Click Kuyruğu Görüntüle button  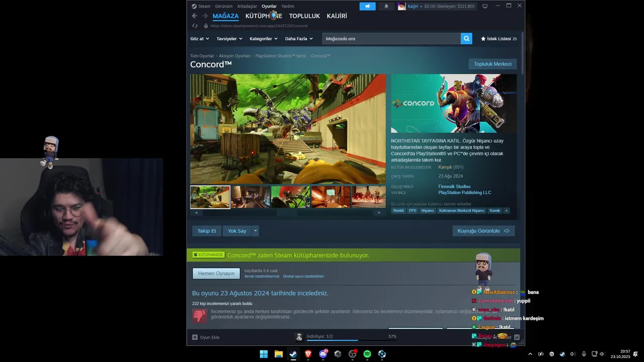tap(484, 231)
